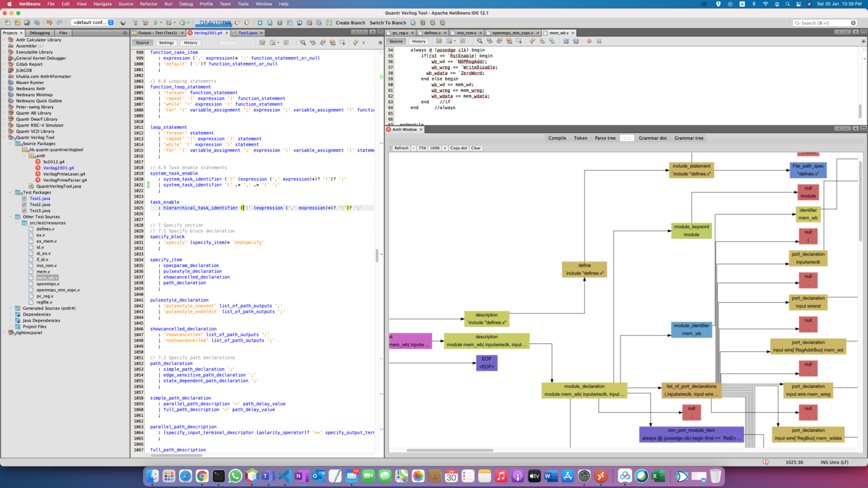
Task: Toggle a bookmark from the editor toolbar
Action: (332, 42)
